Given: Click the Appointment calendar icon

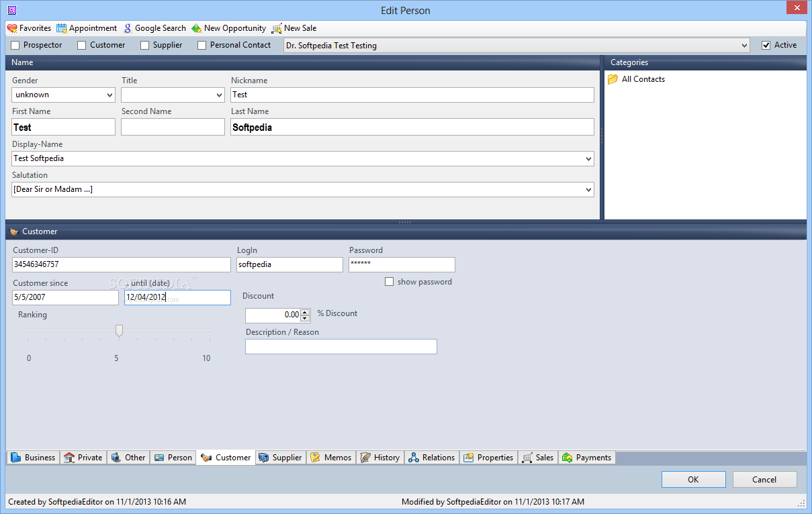Looking at the screenshot, I should click(x=62, y=28).
